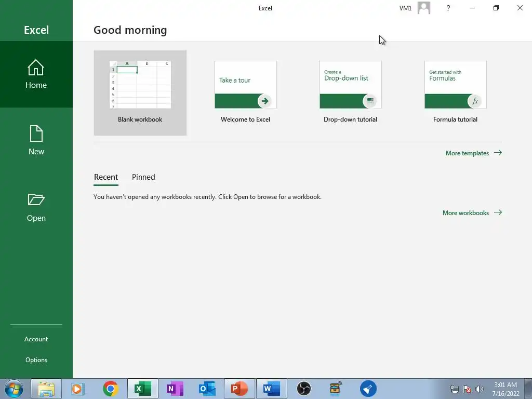Screen dimensions: 532x399
Task: Open Word from taskbar
Action: click(271, 389)
